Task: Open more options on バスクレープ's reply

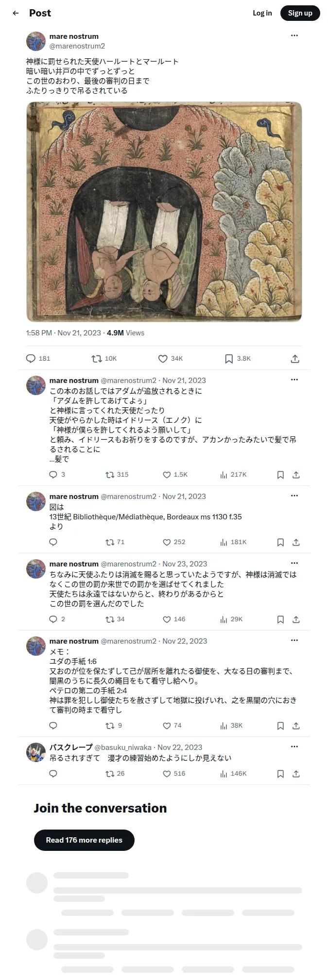Action: click(294, 747)
